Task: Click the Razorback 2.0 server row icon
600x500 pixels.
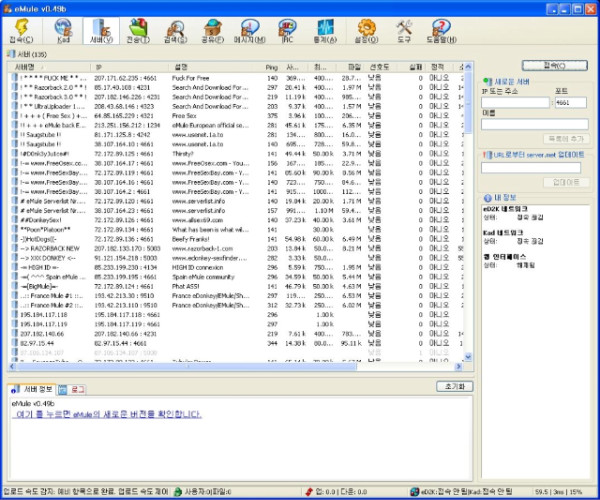Action: coord(15,87)
